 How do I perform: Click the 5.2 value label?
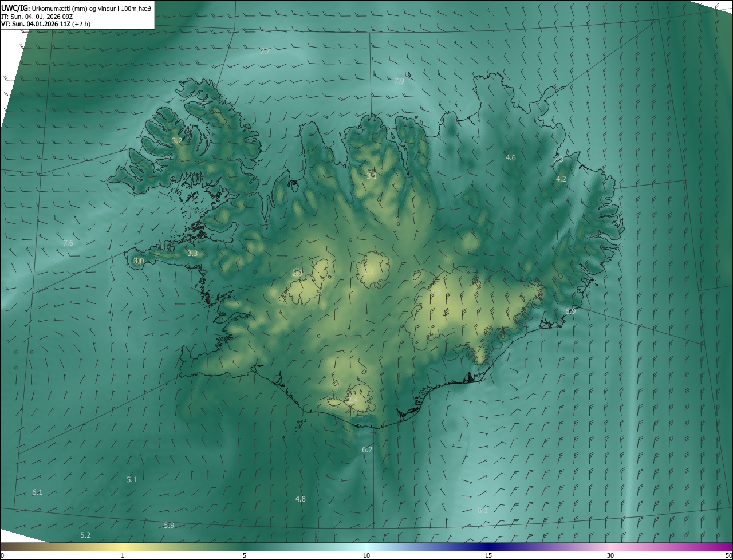tap(85, 535)
